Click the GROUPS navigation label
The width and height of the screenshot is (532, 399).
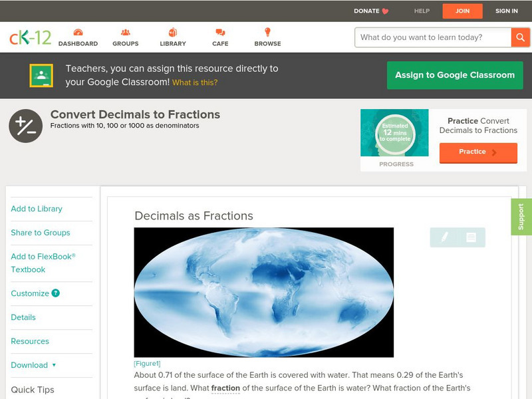click(x=126, y=44)
